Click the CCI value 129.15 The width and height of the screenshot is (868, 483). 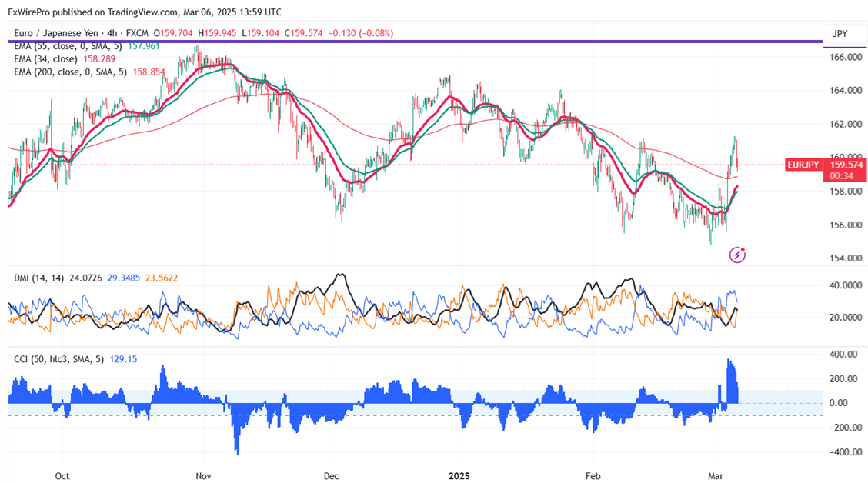[123, 359]
